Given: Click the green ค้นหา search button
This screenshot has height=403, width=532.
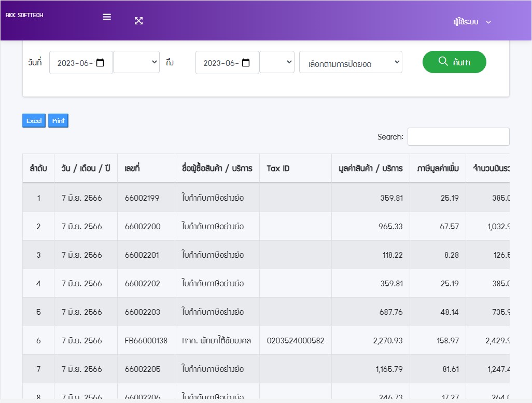Looking at the screenshot, I should point(454,62).
